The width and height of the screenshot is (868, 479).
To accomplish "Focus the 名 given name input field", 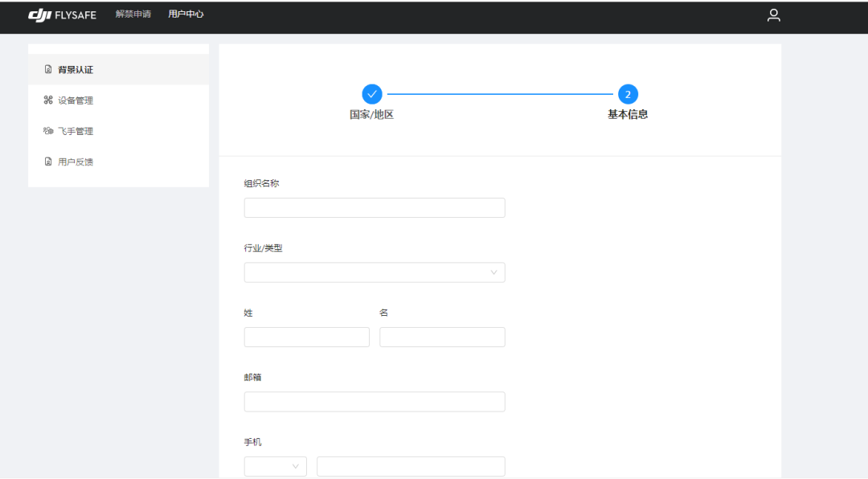I will click(x=442, y=338).
